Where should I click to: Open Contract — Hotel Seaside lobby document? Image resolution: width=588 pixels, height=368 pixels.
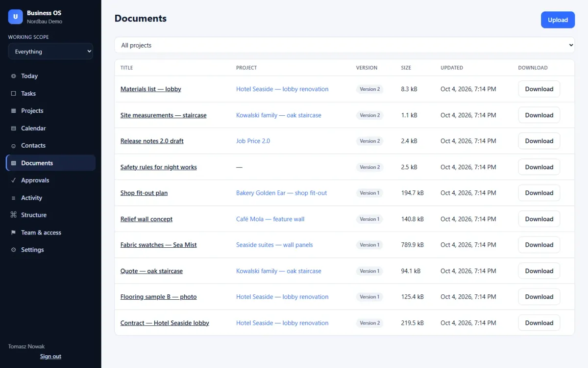click(x=165, y=323)
